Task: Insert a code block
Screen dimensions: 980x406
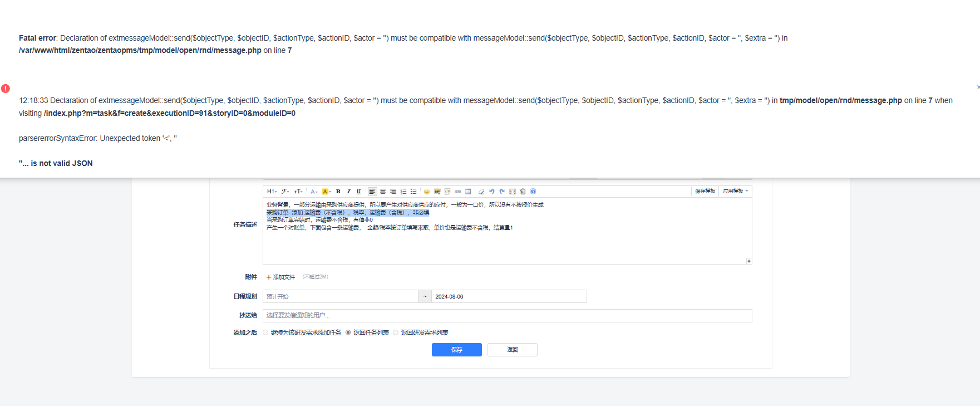Action: coord(447,192)
